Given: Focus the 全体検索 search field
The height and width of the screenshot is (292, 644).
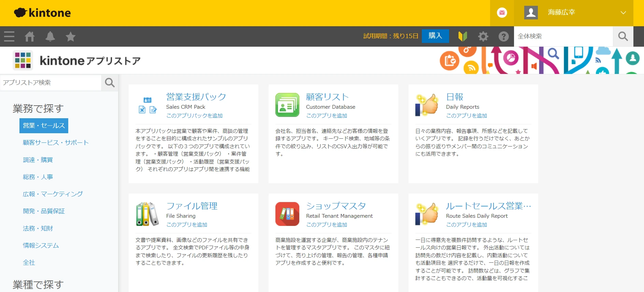Looking at the screenshot, I should coord(563,36).
